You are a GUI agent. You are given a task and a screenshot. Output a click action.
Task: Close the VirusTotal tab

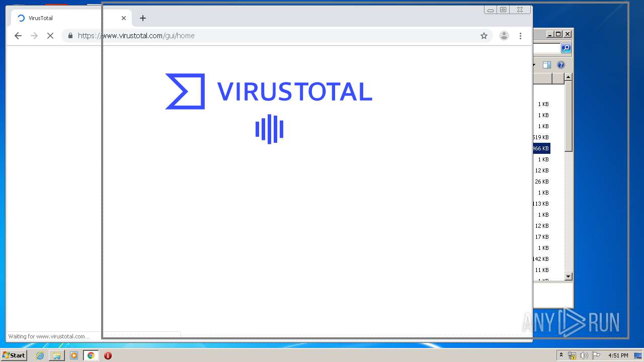(x=124, y=18)
